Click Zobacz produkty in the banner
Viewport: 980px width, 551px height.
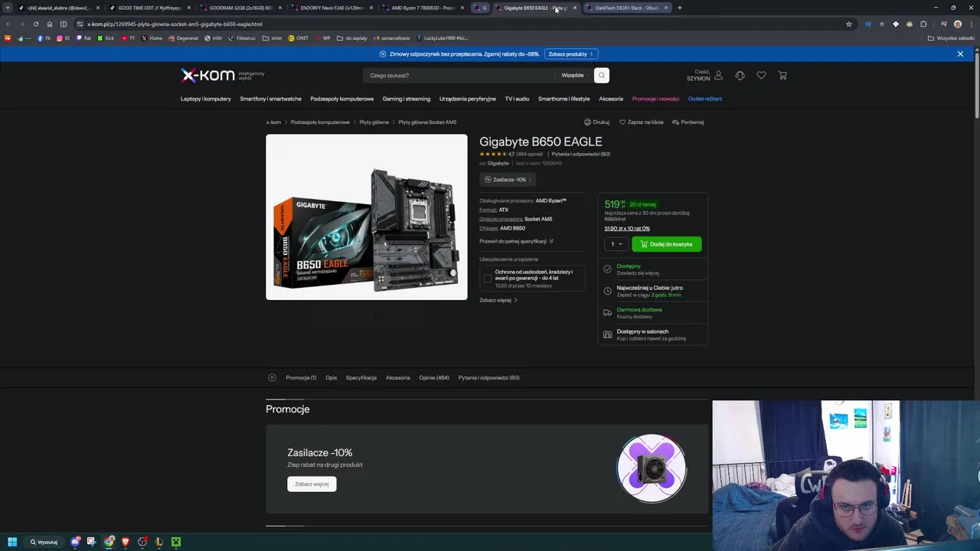coord(571,54)
